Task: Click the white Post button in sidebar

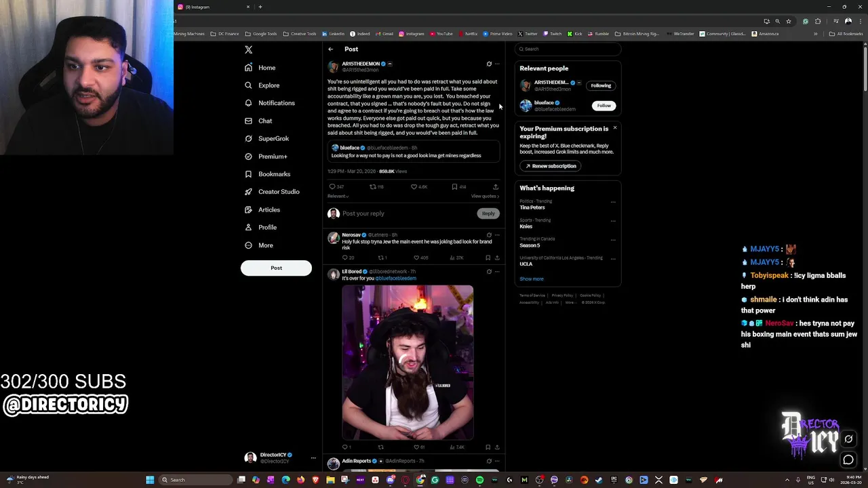Action: click(276, 268)
